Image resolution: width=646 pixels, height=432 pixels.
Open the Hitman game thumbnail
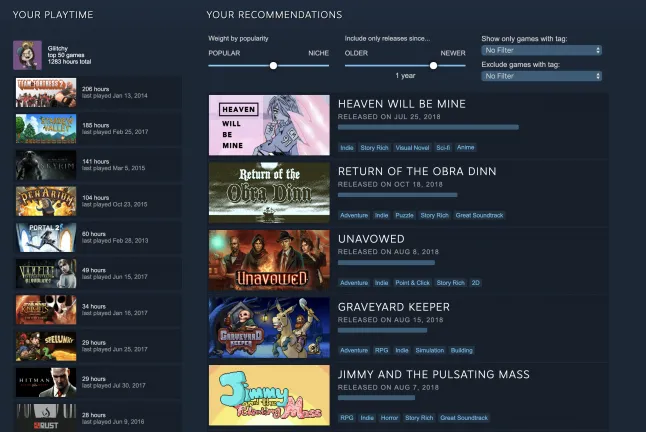pos(46,383)
